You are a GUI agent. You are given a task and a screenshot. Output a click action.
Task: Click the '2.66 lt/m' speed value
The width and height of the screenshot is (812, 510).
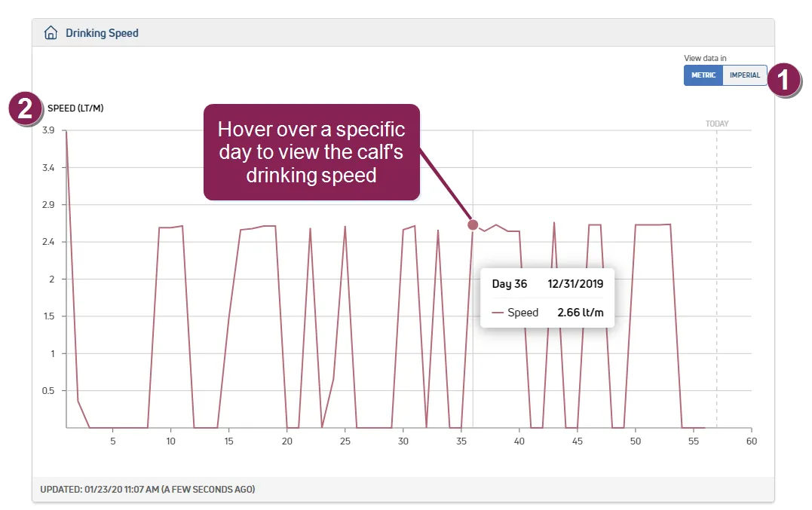click(581, 313)
